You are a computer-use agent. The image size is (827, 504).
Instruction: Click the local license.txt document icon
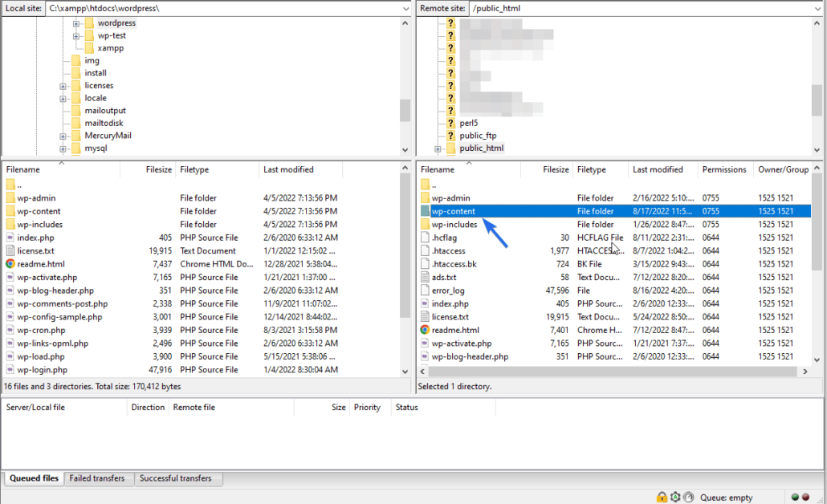point(10,251)
